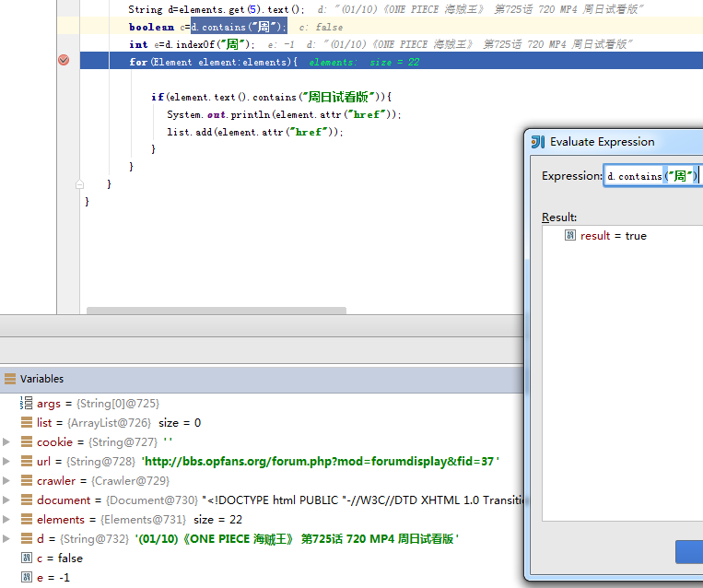This screenshot has width=703, height=588.
Task: Click the fold marker in the editor gutter
Action: (79, 184)
